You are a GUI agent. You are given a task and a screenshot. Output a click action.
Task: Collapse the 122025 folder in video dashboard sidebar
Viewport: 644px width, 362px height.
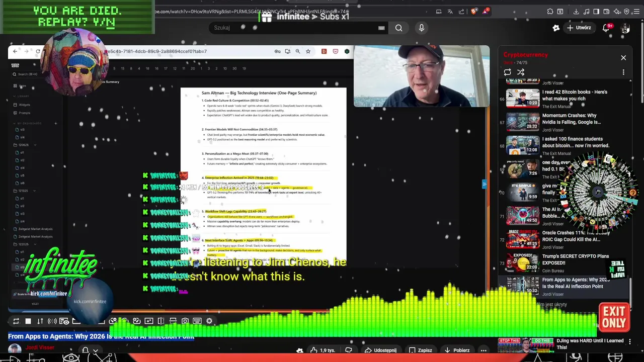[35, 244]
